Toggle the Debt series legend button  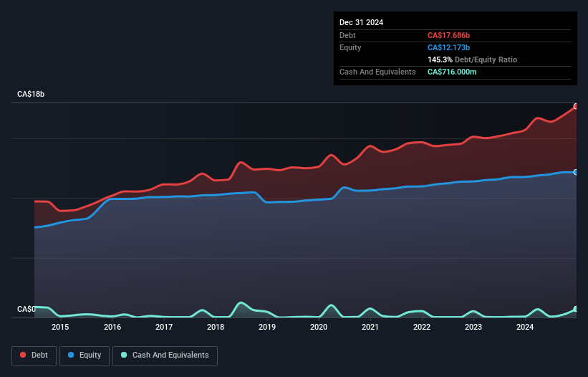coord(34,355)
